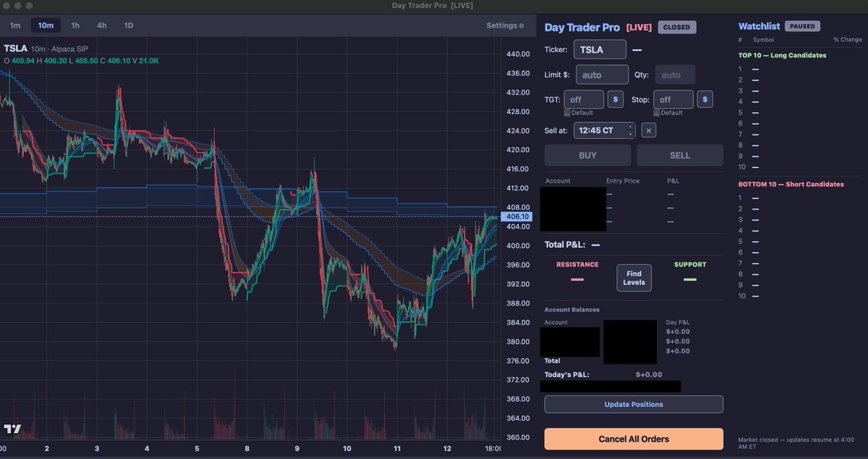Screen dimensions: 868x459
Task: Click 'TOP 10 — Long Candidates' header
Action: [782, 55]
